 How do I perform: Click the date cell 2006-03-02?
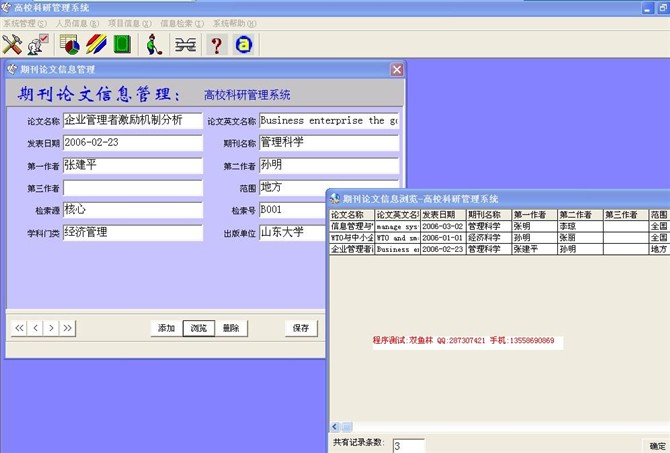point(443,226)
